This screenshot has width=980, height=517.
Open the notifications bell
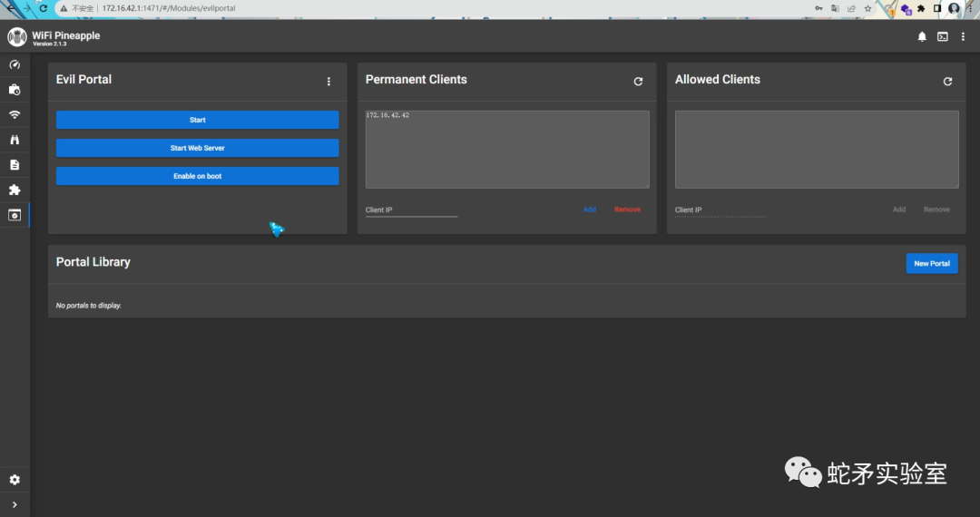click(922, 37)
